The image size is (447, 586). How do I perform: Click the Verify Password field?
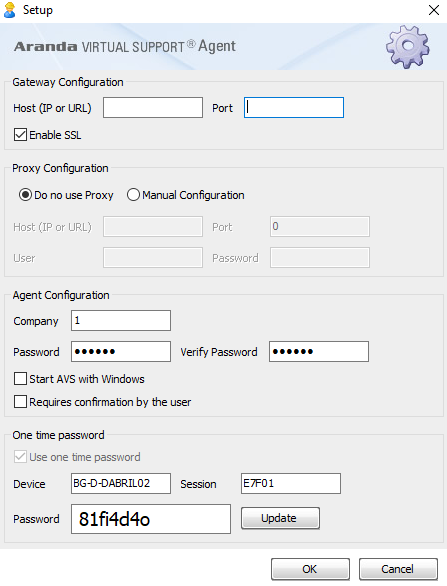[x=319, y=351]
